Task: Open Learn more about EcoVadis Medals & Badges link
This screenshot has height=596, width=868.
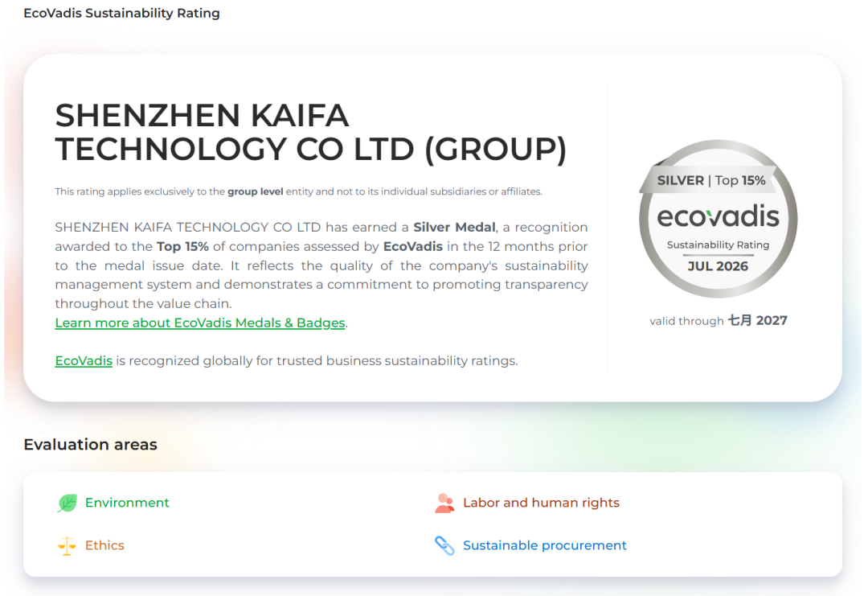Action: pos(200,323)
